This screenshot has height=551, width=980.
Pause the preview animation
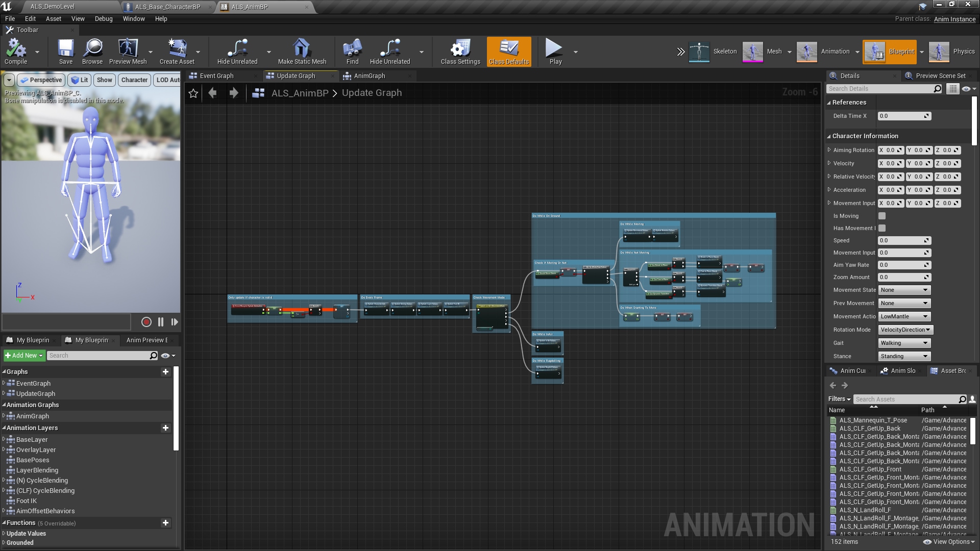click(x=161, y=322)
